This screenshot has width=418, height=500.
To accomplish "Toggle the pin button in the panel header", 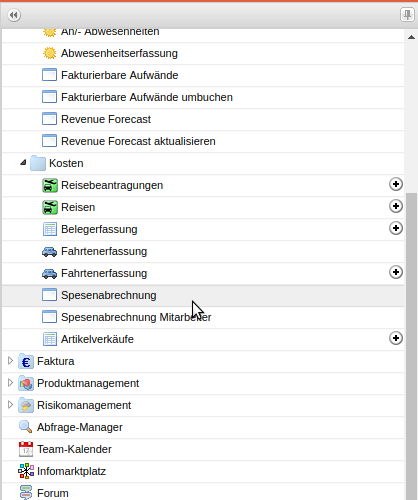I will tap(407, 15).
